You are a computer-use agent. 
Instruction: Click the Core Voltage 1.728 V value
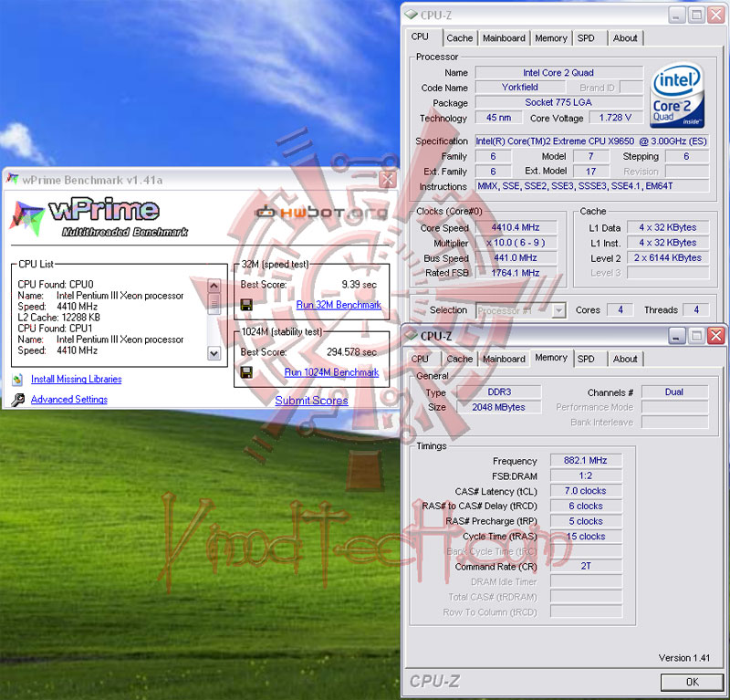click(x=615, y=118)
